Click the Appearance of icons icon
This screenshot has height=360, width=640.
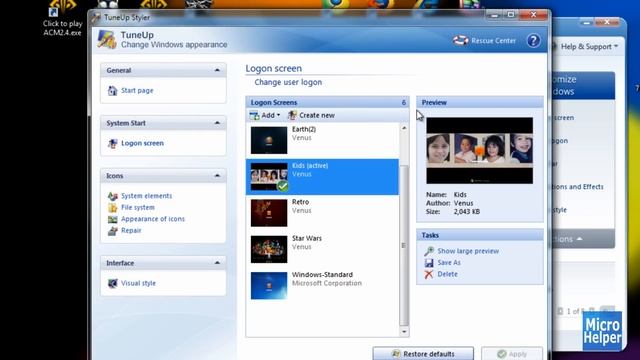tap(113, 219)
